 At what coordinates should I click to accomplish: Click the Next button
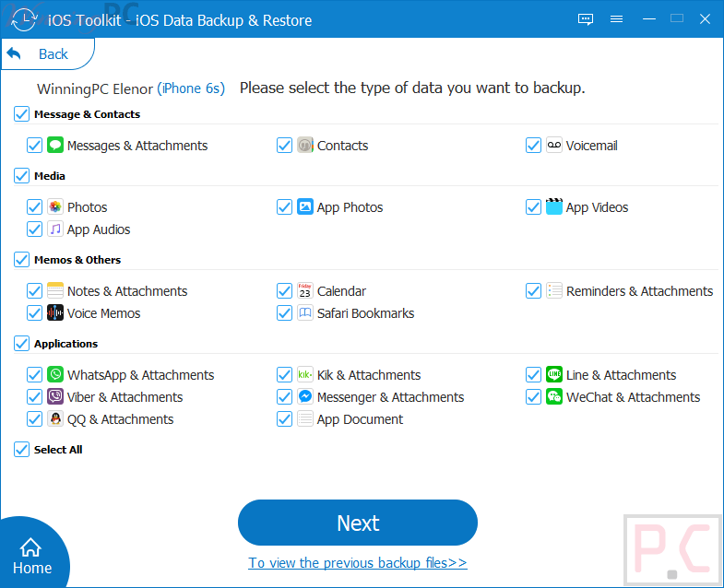point(357,523)
